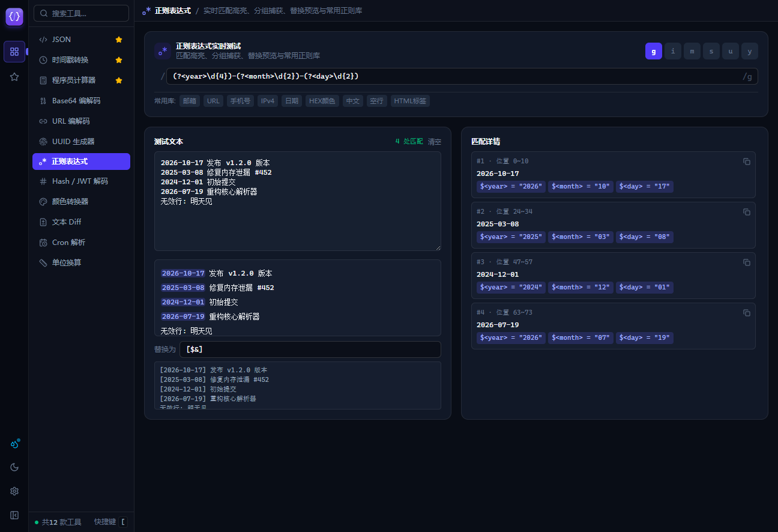Toggle the unicode u flag
The width and height of the screenshot is (778, 532).
(x=731, y=51)
